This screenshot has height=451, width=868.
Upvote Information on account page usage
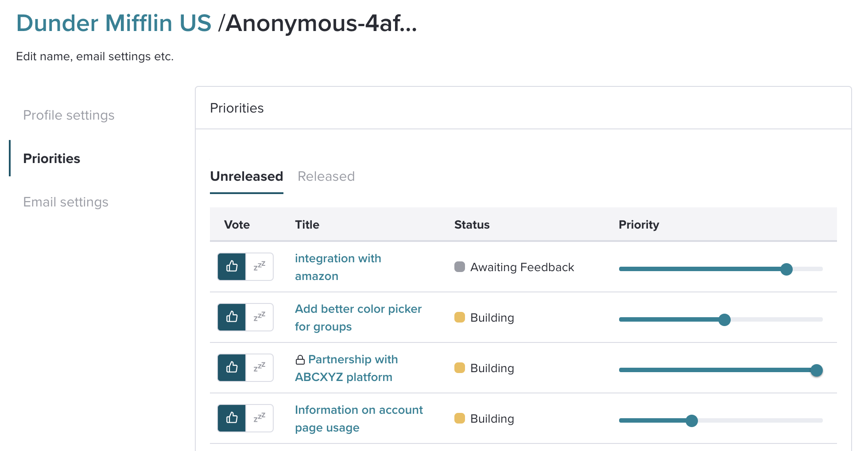232,418
